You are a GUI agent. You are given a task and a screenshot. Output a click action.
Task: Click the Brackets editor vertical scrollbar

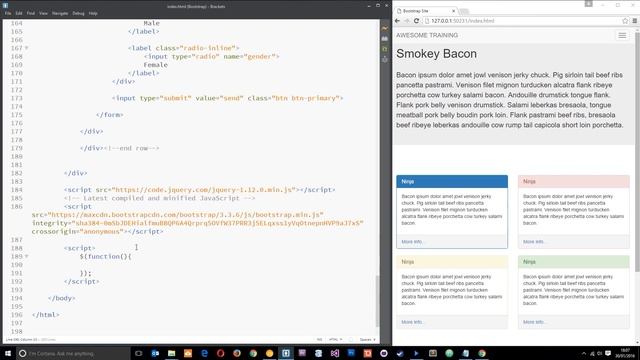pos(378,301)
